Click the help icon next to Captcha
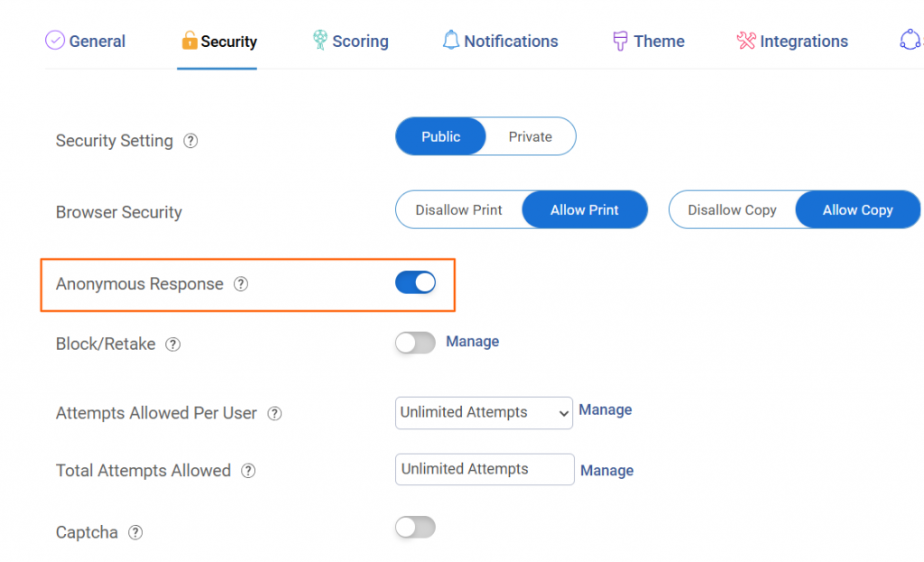The width and height of the screenshot is (924, 562). pyautogui.click(x=135, y=532)
